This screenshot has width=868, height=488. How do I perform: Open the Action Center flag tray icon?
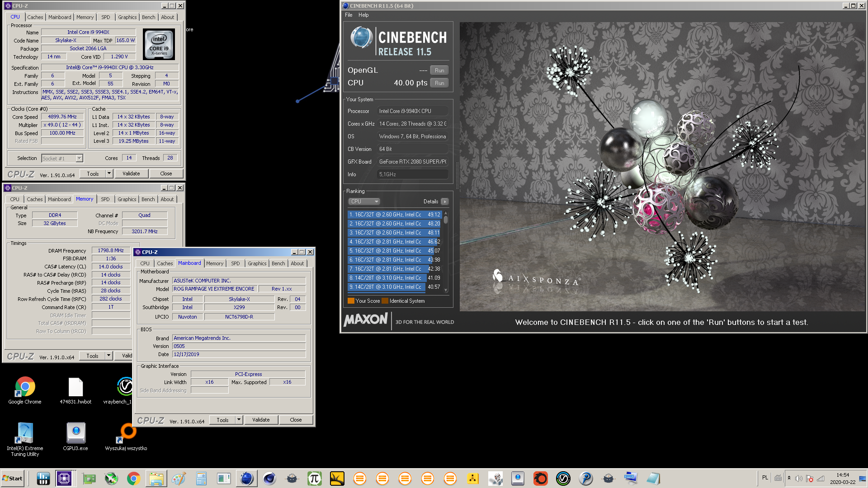pos(810,479)
